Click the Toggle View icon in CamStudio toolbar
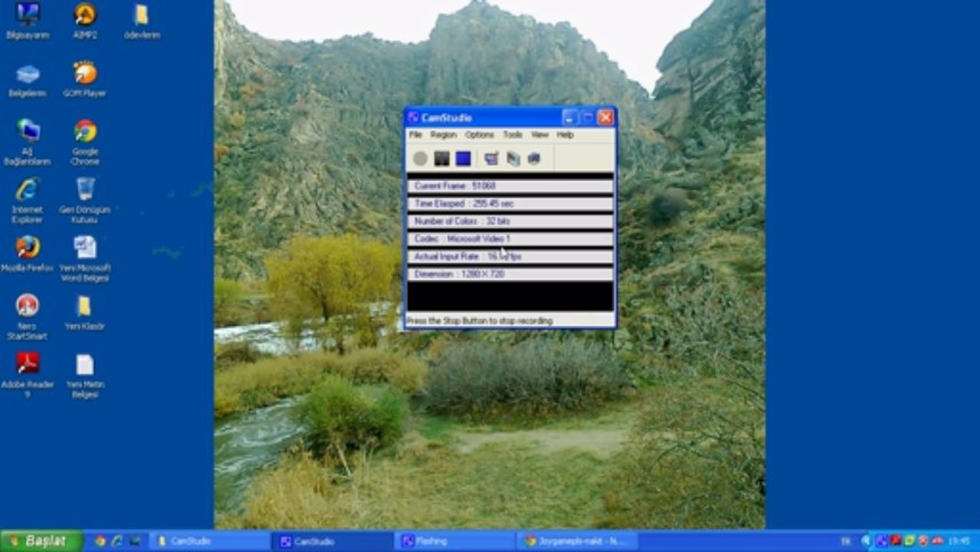Screen dimensions: 980x552 491,159
